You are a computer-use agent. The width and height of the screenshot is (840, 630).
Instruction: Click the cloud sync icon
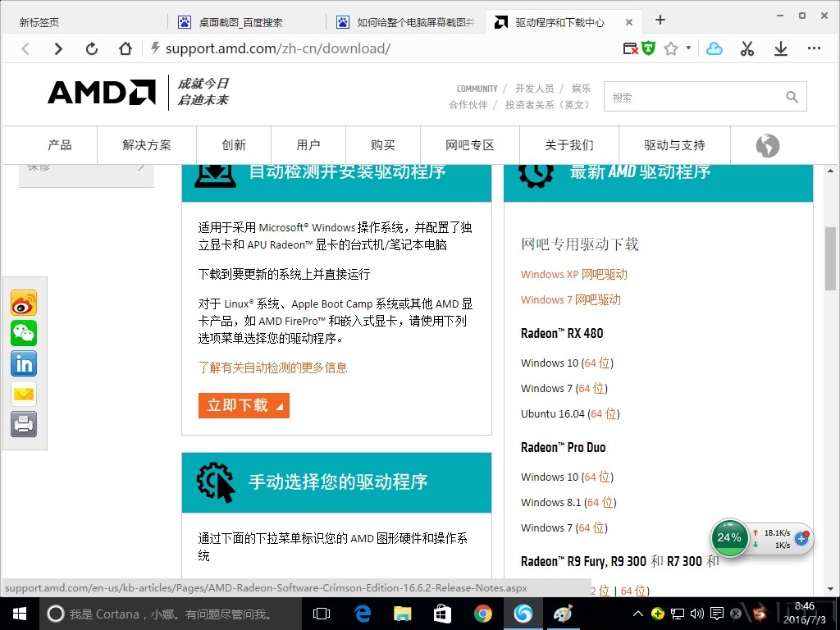[714, 48]
